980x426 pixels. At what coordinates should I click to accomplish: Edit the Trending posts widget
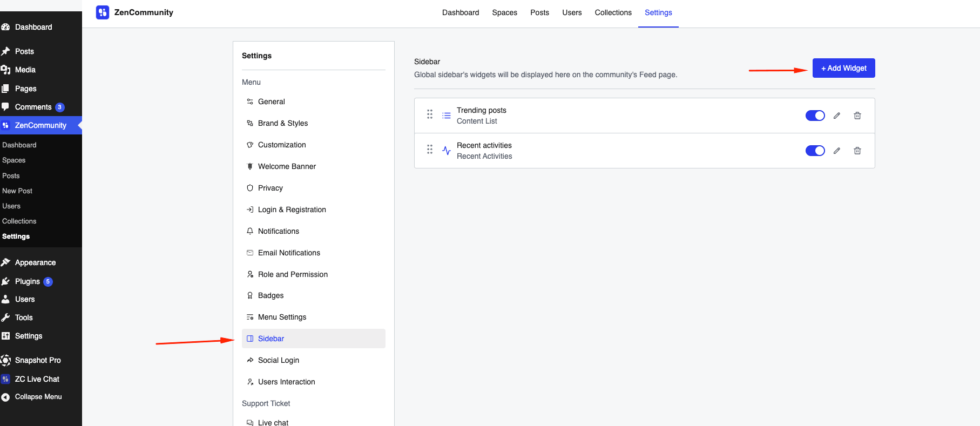[x=837, y=116]
